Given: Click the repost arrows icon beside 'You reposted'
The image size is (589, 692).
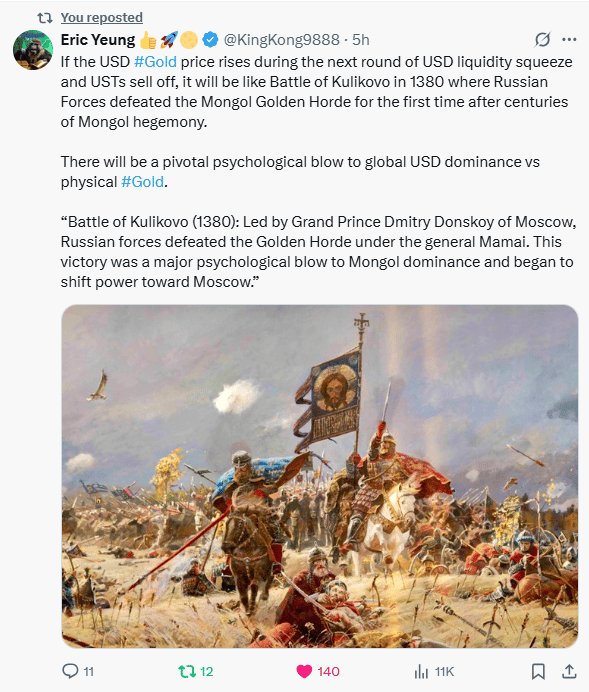Looking at the screenshot, I should (45, 18).
